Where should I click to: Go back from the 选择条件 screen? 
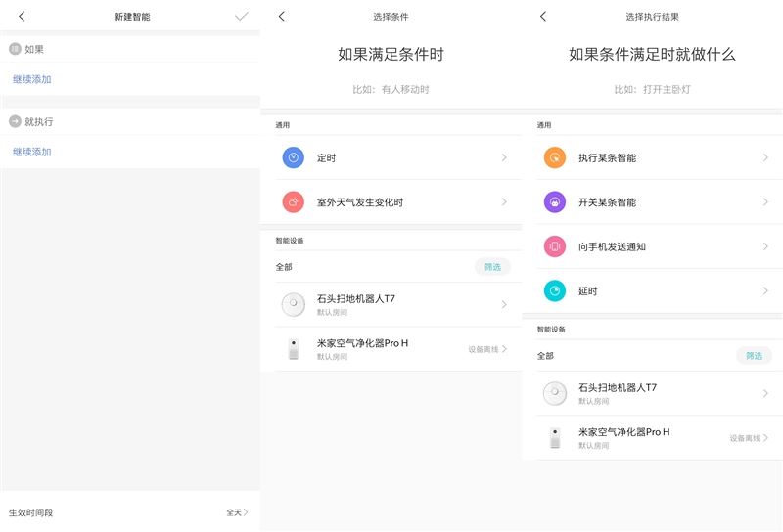[x=282, y=17]
